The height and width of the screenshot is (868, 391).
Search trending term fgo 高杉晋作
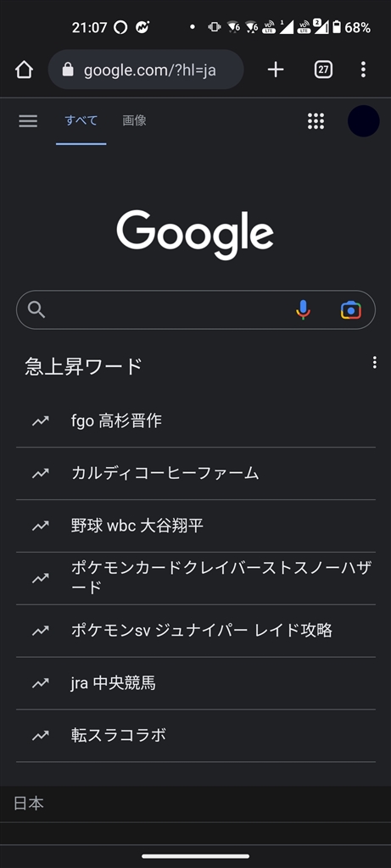[x=196, y=421]
